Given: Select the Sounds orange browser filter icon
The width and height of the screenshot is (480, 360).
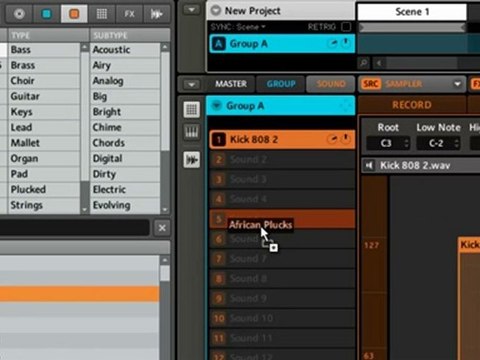Looking at the screenshot, I should pyautogui.click(x=74, y=14).
